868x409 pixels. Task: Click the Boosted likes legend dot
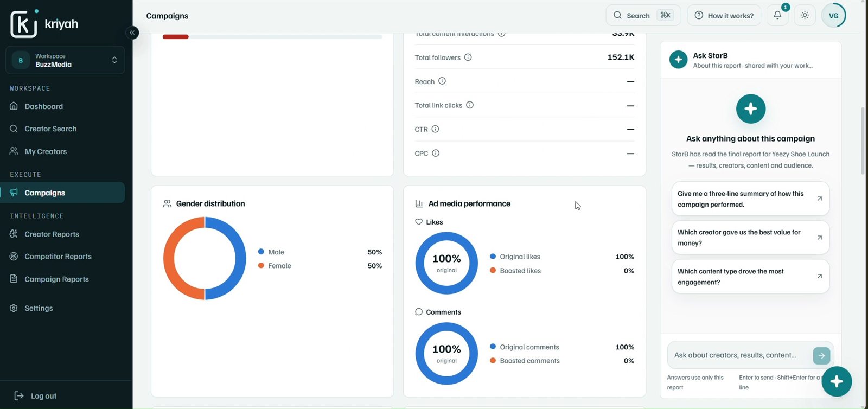(493, 270)
